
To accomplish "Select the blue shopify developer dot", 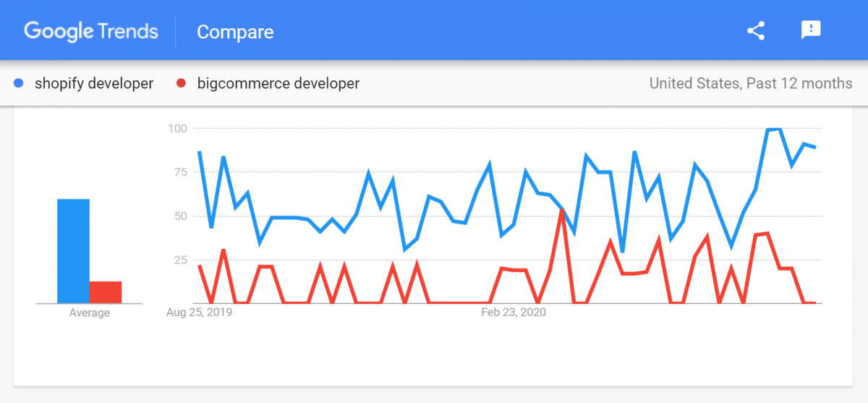I will [x=20, y=84].
